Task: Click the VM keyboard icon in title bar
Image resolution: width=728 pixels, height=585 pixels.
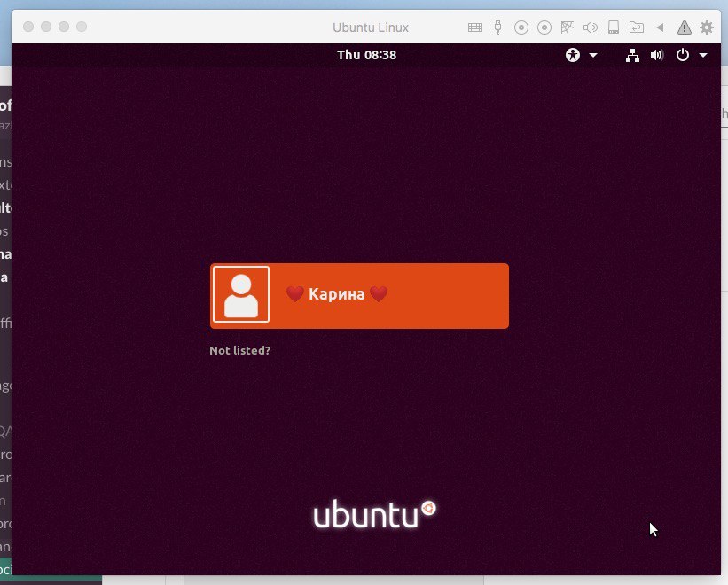Action: point(475,27)
